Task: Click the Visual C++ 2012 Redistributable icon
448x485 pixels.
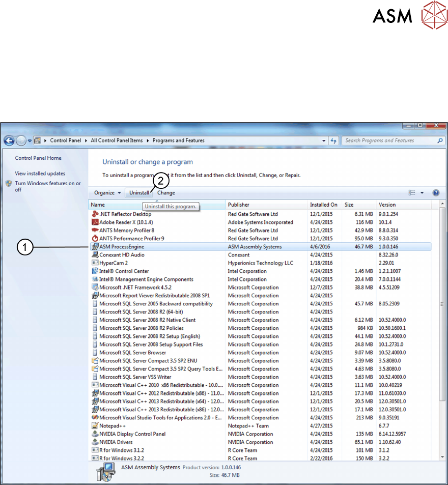Action: coord(95,393)
